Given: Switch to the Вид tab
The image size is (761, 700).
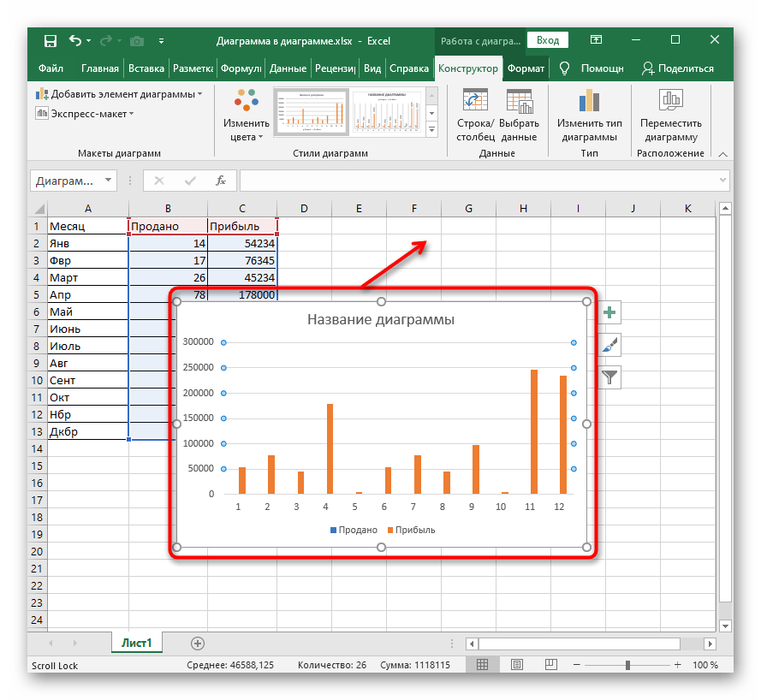Looking at the screenshot, I should pyautogui.click(x=372, y=68).
